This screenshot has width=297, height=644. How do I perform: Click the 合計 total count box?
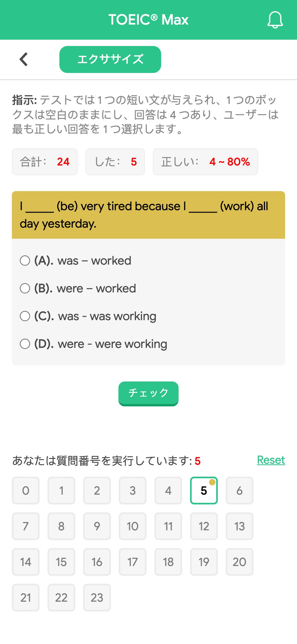tap(45, 162)
